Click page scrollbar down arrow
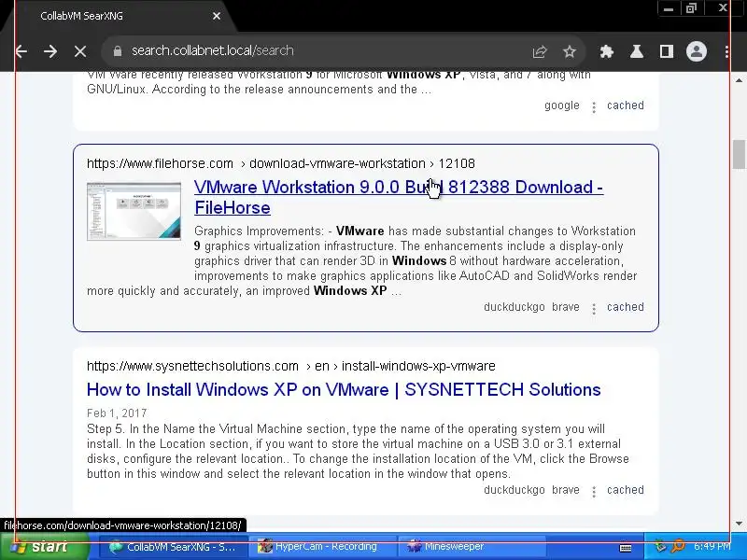Image resolution: width=747 pixels, height=560 pixels. (x=739, y=524)
